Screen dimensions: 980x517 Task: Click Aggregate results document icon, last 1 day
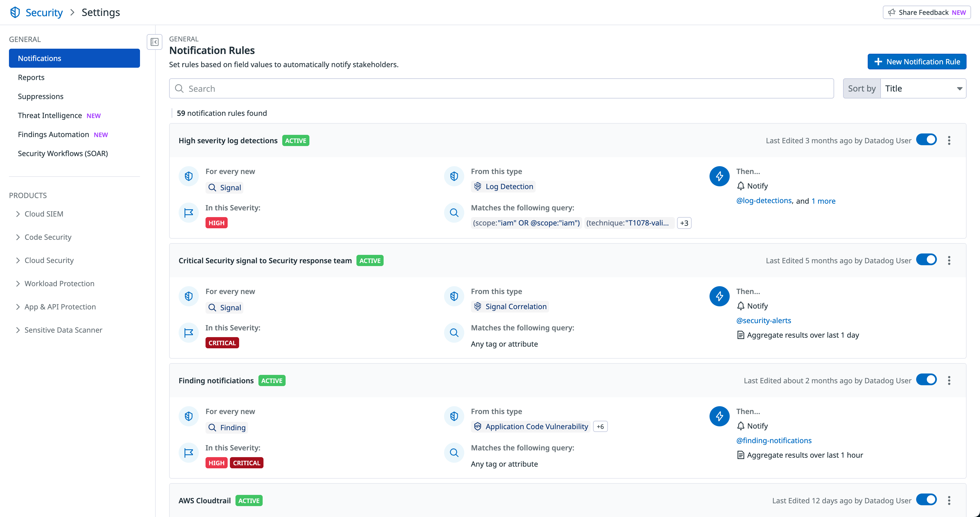point(741,335)
